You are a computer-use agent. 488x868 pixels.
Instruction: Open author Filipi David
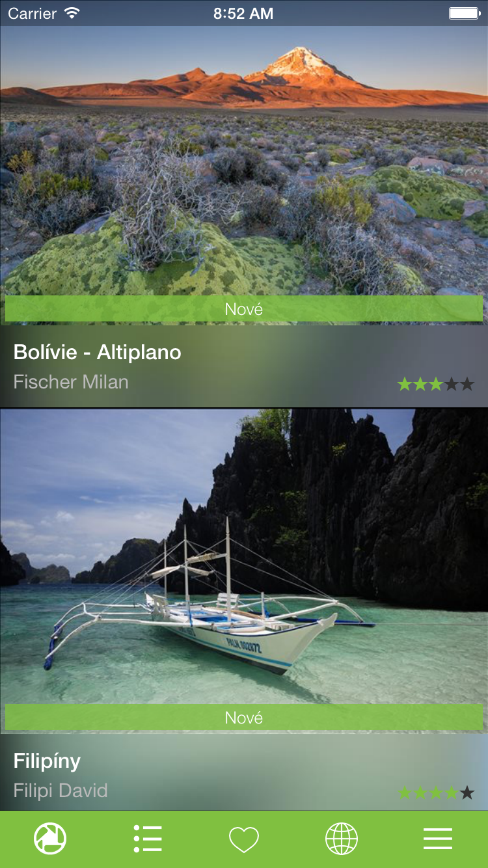click(x=61, y=791)
